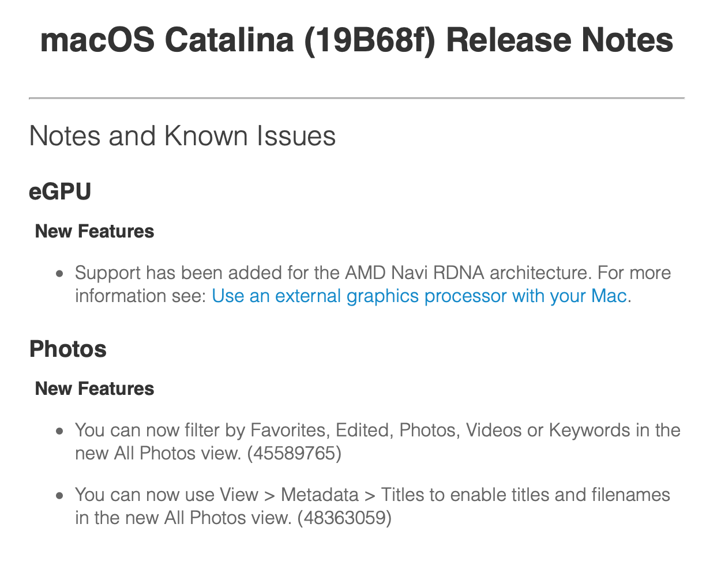
Task: Click the bullet point before Support has been added
Action: 60,274
